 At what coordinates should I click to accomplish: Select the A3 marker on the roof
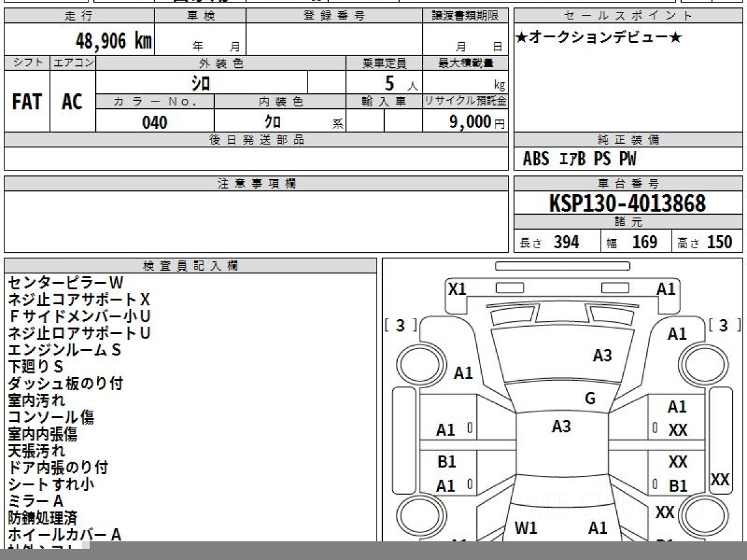coord(561,426)
